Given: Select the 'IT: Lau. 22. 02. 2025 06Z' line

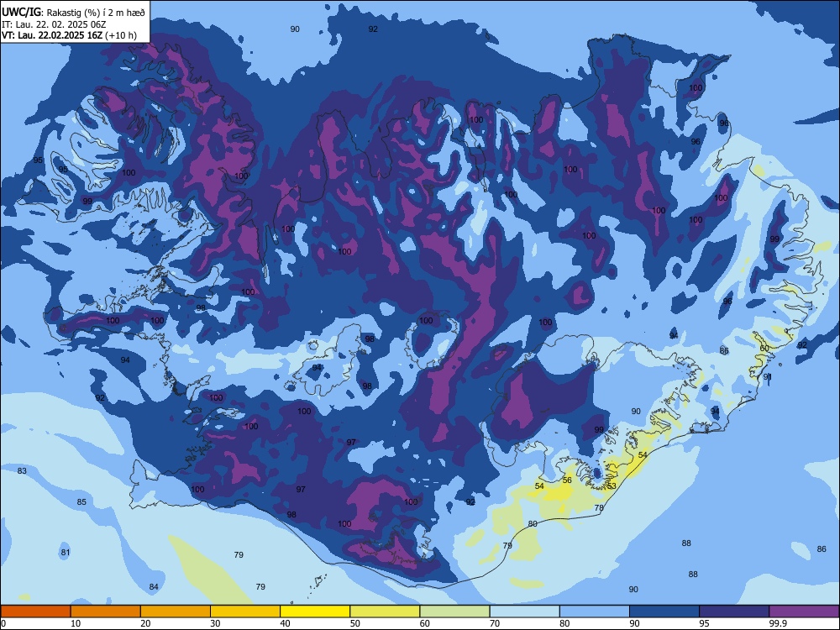Looking at the screenshot, I should (x=54, y=24).
